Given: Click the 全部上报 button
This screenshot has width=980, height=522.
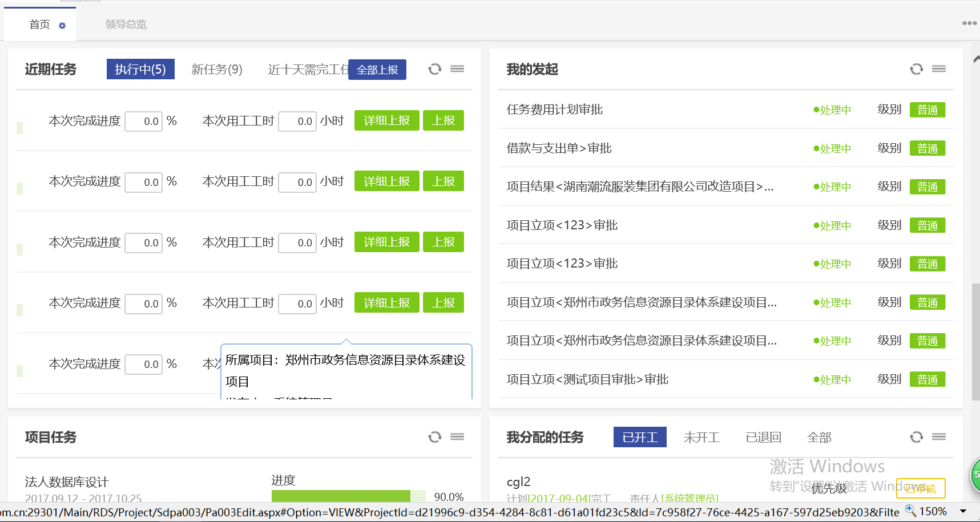Looking at the screenshot, I should [377, 70].
